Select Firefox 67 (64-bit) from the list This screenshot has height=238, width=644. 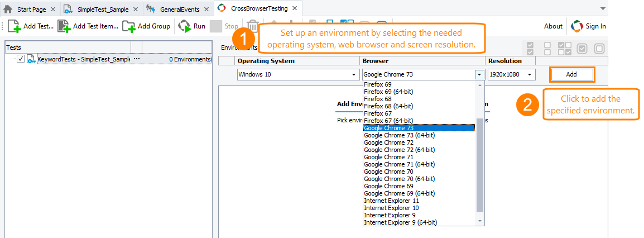click(x=419, y=121)
